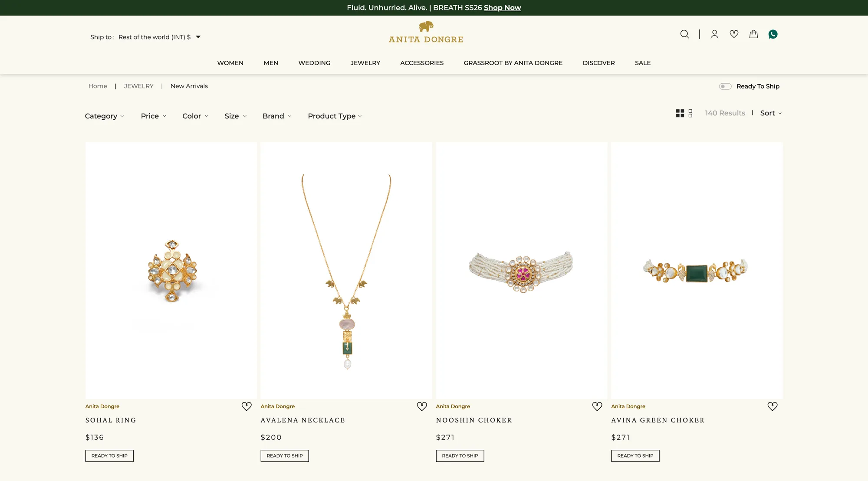
Task: Go to JEWELRY breadcrumb
Action: coord(138,86)
